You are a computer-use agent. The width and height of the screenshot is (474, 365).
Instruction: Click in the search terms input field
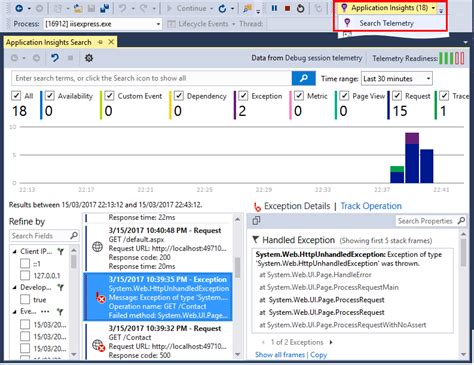point(152,78)
